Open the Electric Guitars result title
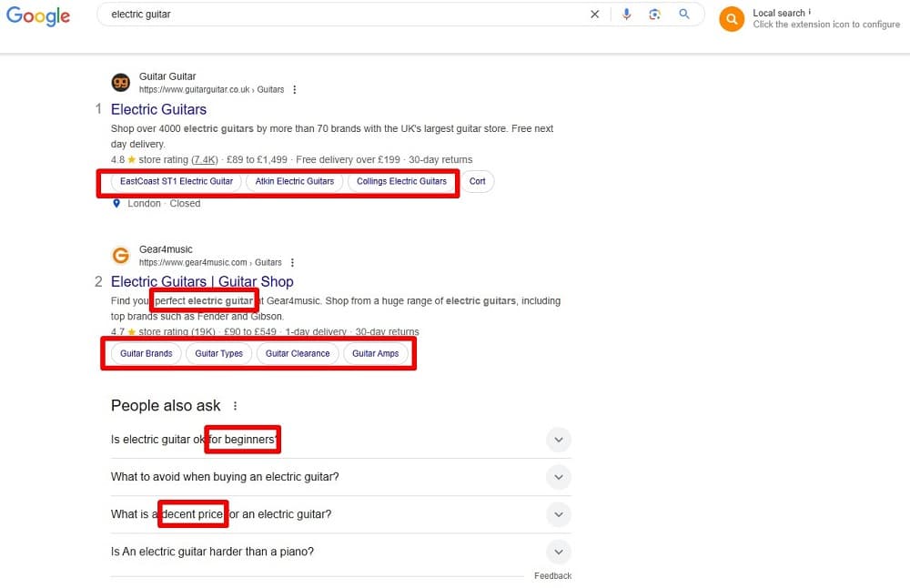Image resolution: width=910 pixels, height=588 pixels. click(158, 109)
